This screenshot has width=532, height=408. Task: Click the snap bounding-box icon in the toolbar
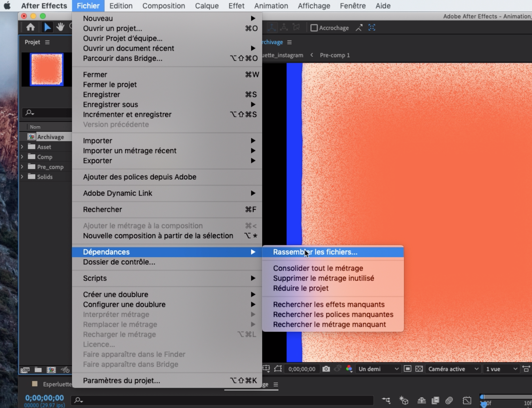tap(372, 28)
